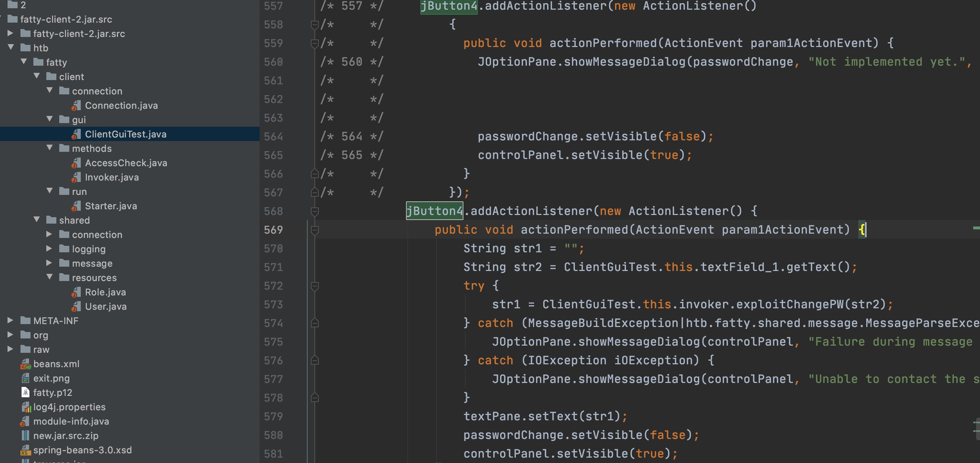Expand the shared logging folder

tap(49, 249)
